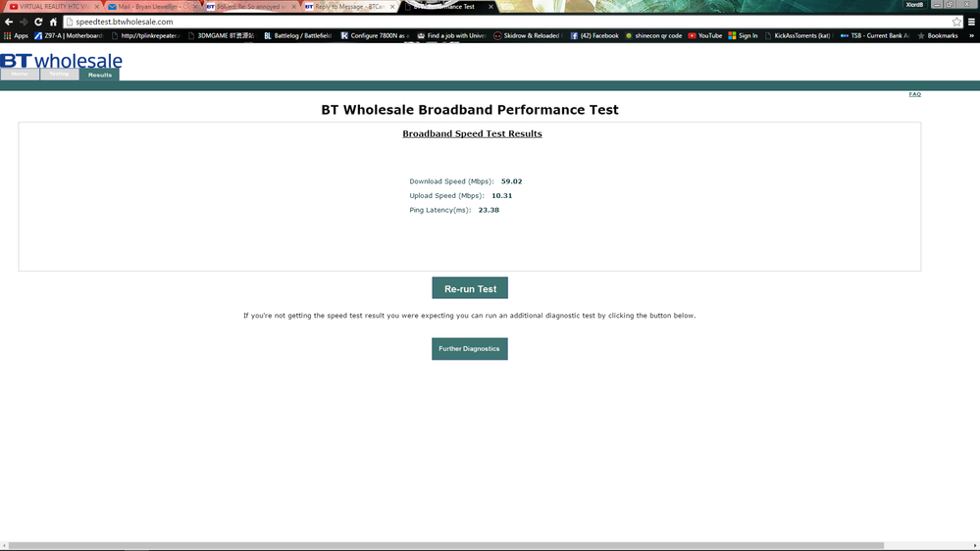Viewport: 980px width, 551px height.
Task: Open the Battlelog Battlefield bookmark
Action: click(x=297, y=35)
